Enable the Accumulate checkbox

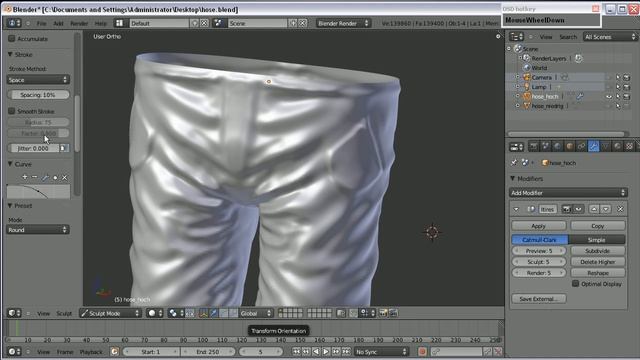pos(12,38)
